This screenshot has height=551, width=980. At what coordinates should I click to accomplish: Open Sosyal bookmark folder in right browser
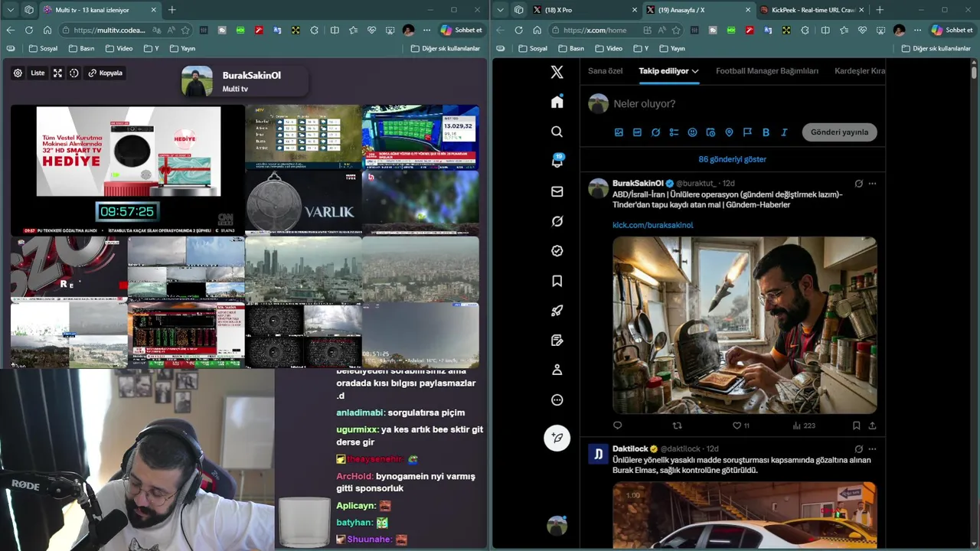pos(532,48)
